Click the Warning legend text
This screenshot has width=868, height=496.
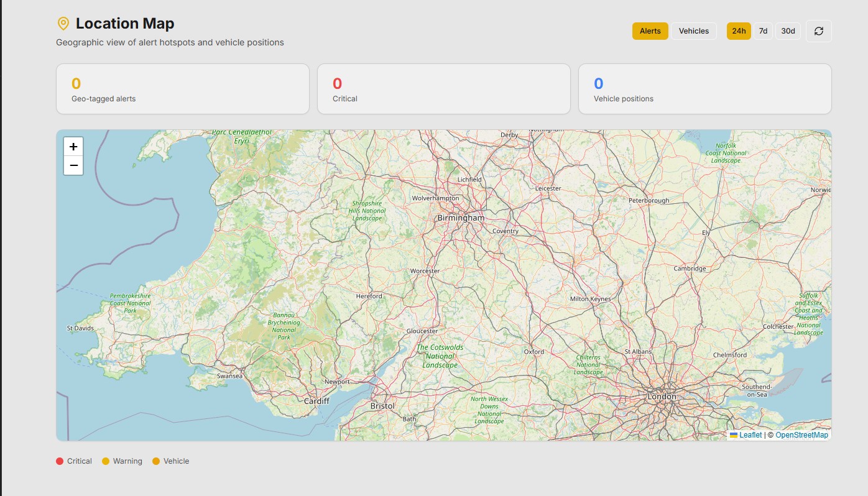pyautogui.click(x=127, y=461)
